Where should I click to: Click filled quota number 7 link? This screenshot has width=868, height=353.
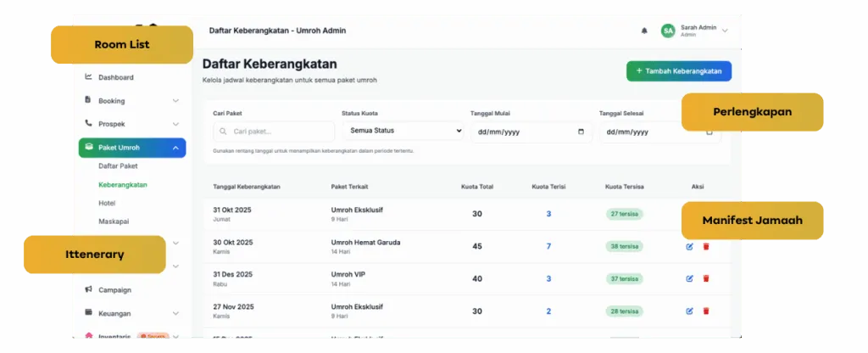548,246
